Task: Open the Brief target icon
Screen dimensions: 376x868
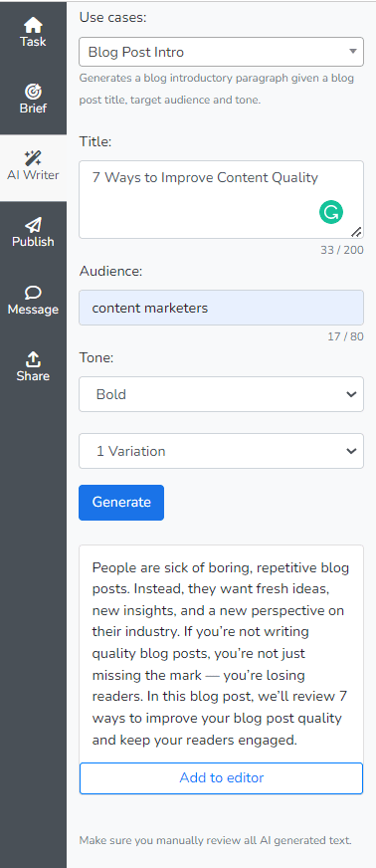Action: [33, 92]
